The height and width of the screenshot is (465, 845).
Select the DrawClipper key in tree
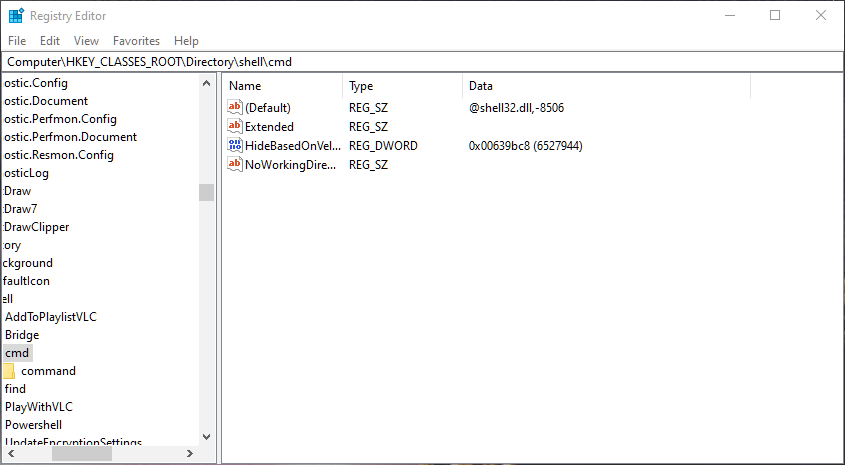(36, 227)
